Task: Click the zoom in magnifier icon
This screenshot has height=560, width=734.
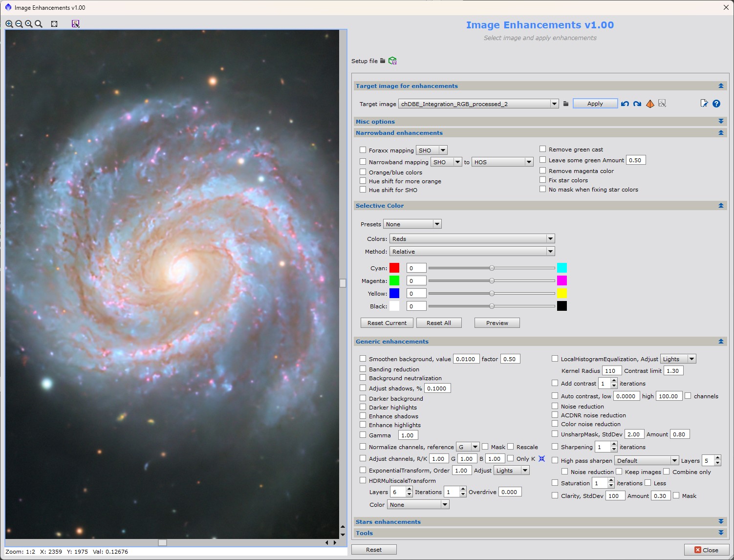Action: pos(9,24)
